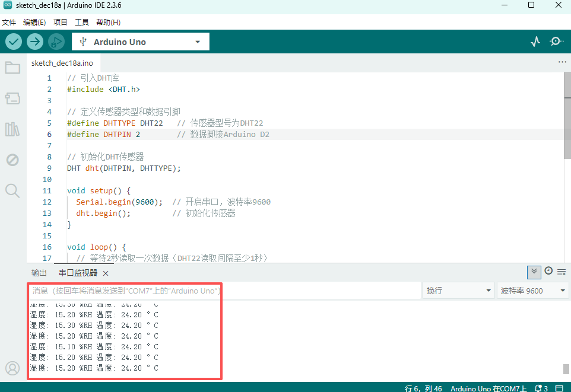
Task: Click the Arduino IDE app icon in title bar
Action: click(x=8, y=5)
